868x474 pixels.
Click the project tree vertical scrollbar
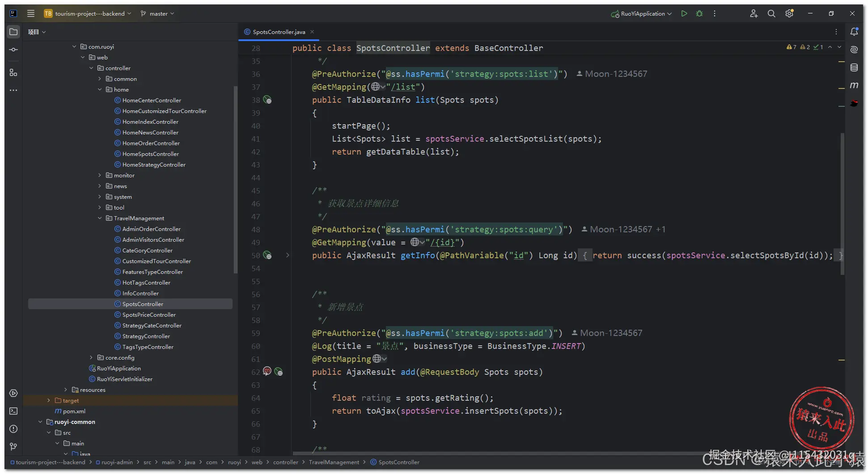pyautogui.click(x=236, y=180)
